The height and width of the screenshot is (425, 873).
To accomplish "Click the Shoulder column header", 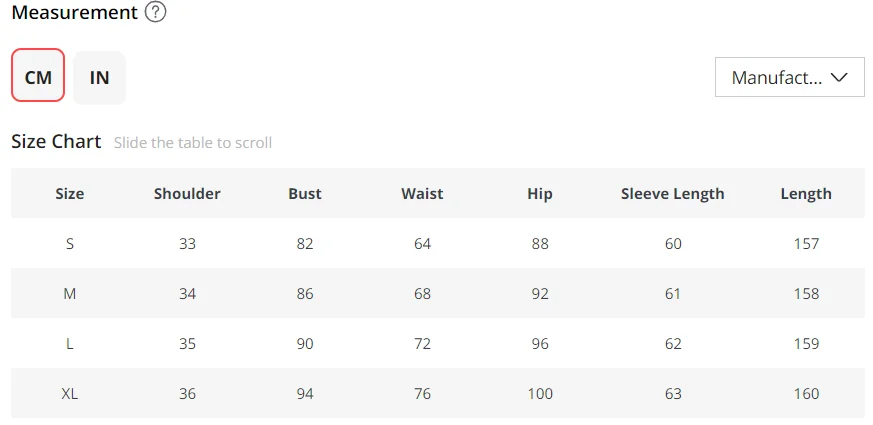I will pyautogui.click(x=187, y=194).
